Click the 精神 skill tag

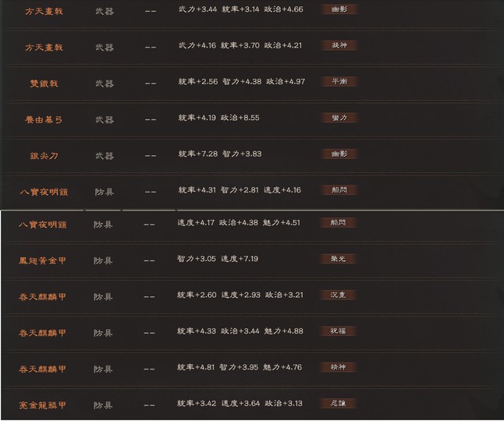(338, 367)
